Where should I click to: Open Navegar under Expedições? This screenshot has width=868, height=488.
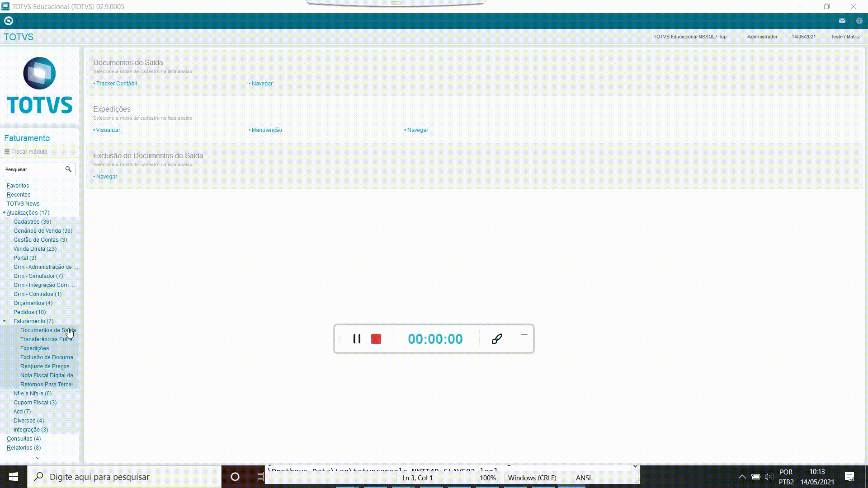417,130
